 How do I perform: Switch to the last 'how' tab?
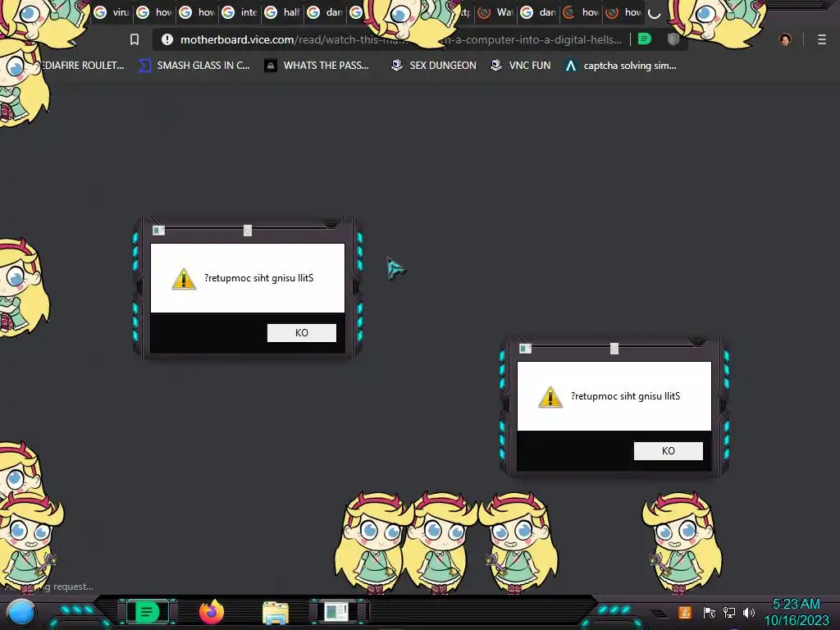pos(623,12)
